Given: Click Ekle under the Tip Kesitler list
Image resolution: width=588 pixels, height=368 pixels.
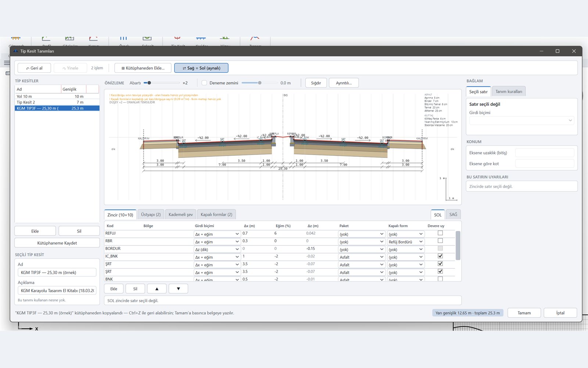Looking at the screenshot, I should coord(35,231).
